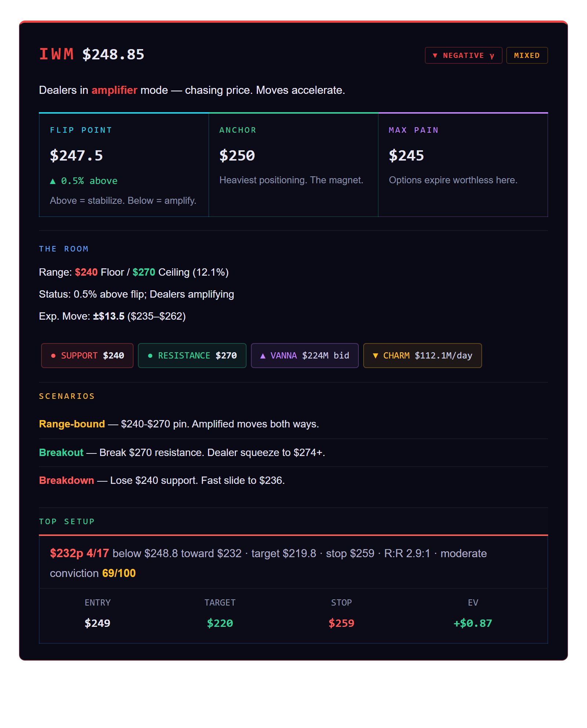
Task: Click the Entry $249 value
Action: point(97,623)
